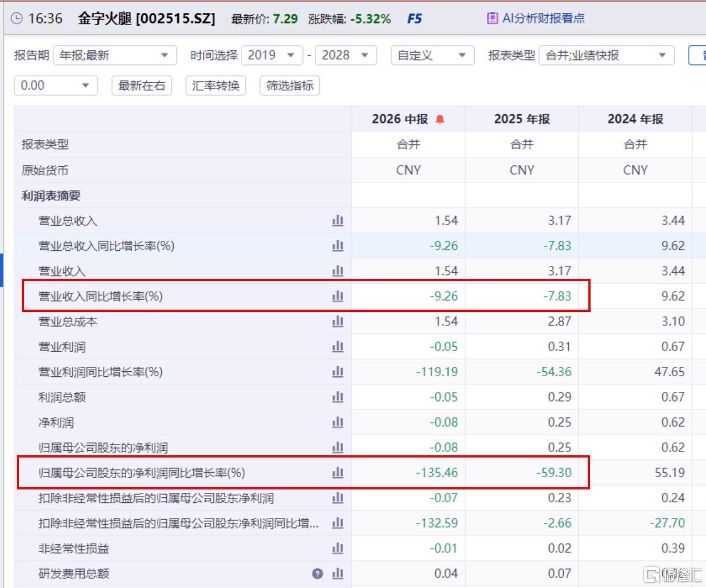706x588 pixels.
Task: Open chart icon for 营业总收入 row
Action: 337,221
